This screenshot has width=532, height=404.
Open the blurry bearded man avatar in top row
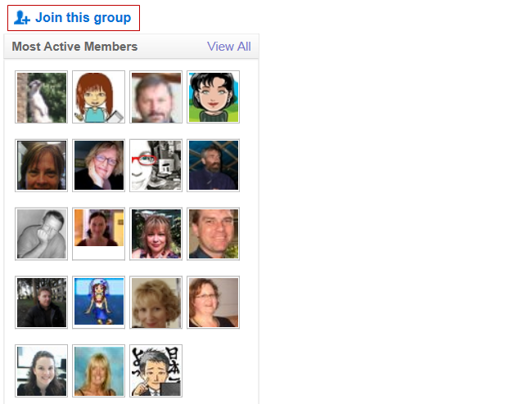click(x=156, y=97)
